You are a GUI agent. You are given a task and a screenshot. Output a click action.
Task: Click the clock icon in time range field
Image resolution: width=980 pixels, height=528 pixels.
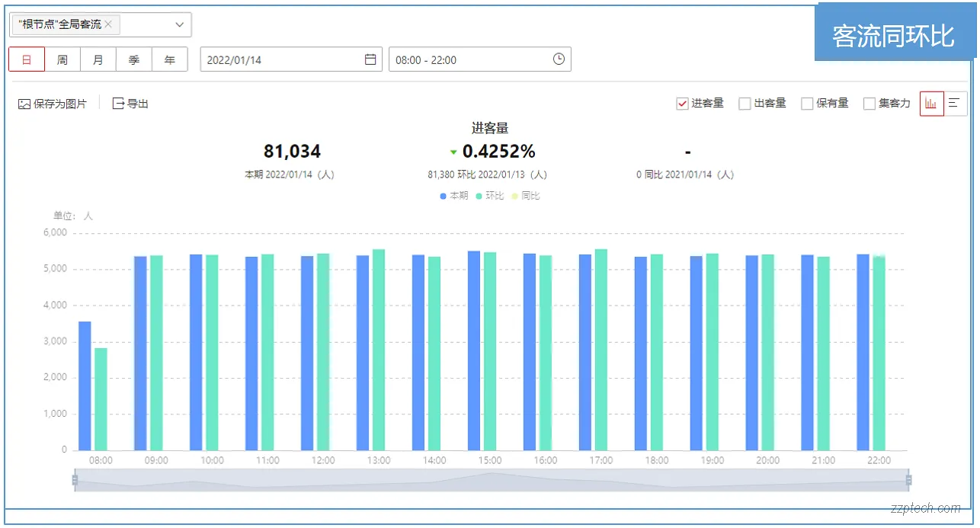[557, 59]
